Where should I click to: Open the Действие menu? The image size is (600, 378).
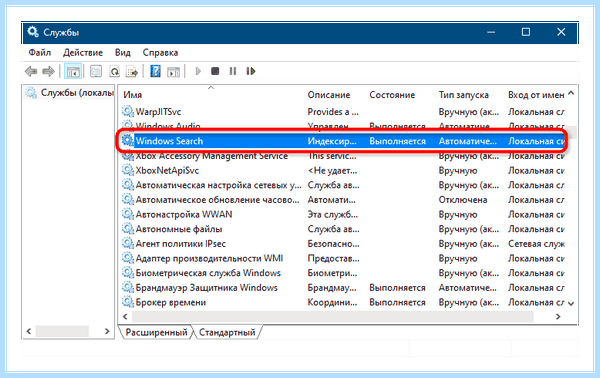click(x=83, y=52)
